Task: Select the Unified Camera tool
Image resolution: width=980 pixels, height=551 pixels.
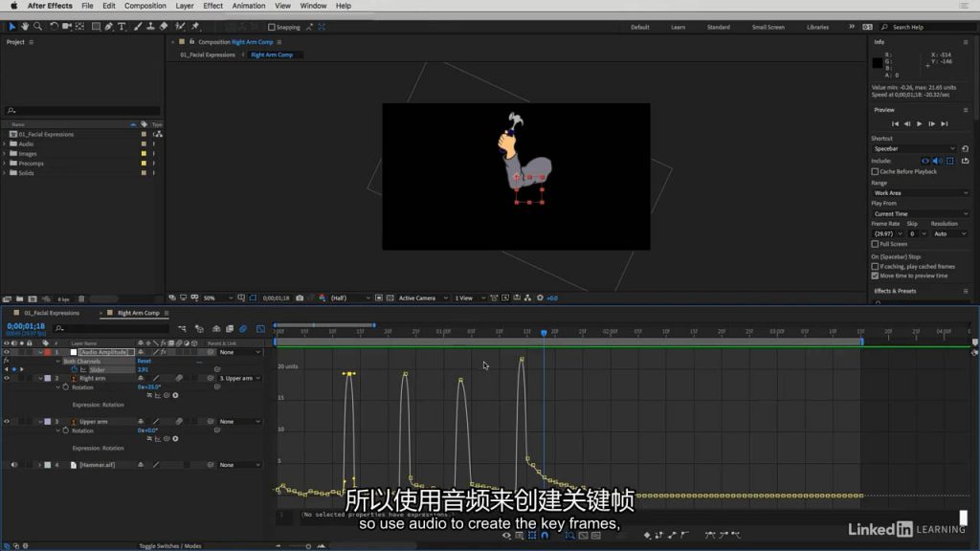Action: (x=66, y=27)
